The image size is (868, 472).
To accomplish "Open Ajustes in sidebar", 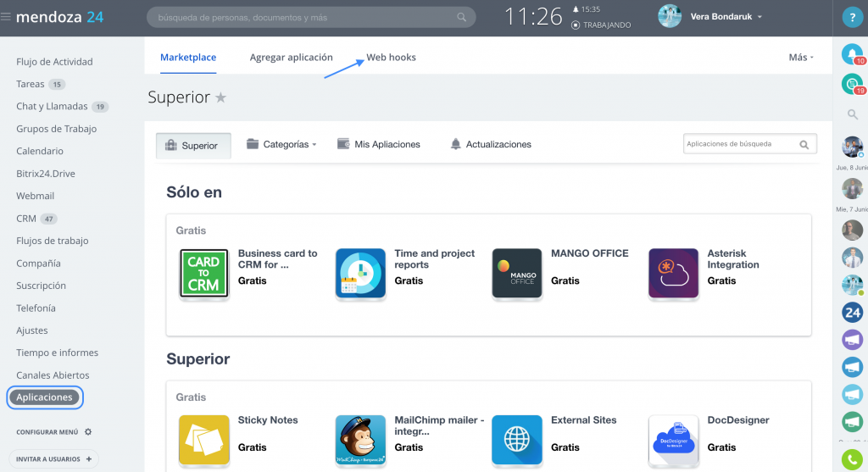I will pyautogui.click(x=31, y=330).
